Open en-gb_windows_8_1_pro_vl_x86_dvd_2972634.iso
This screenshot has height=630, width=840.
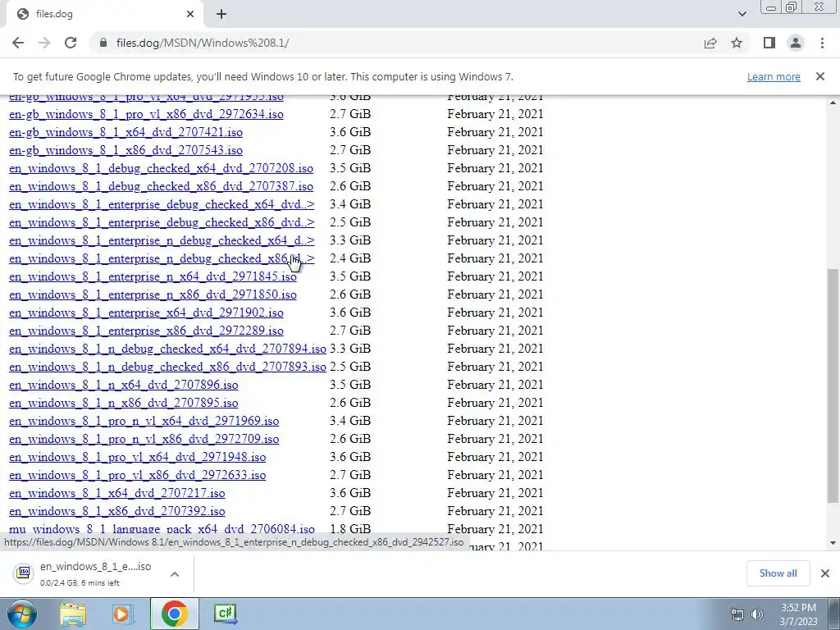click(146, 114)
